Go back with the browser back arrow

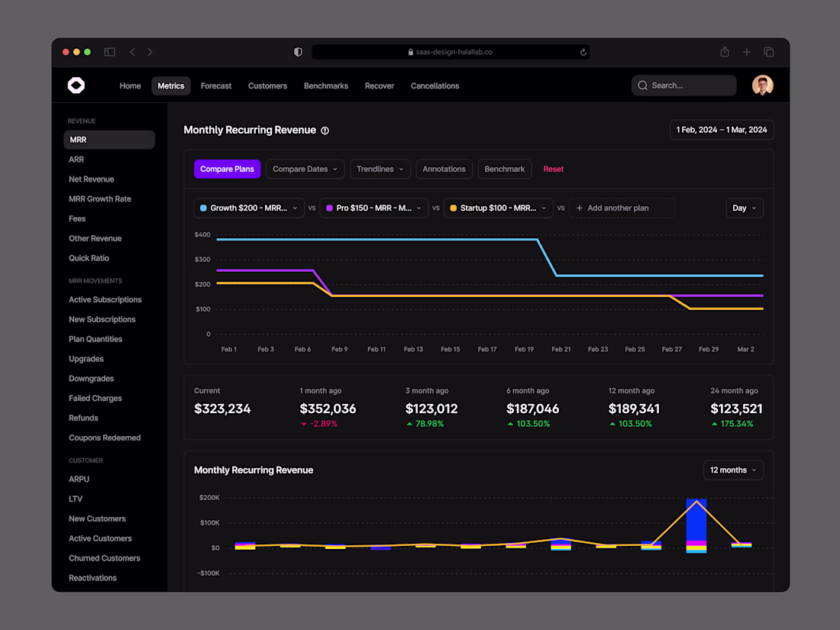coord(132,52)
